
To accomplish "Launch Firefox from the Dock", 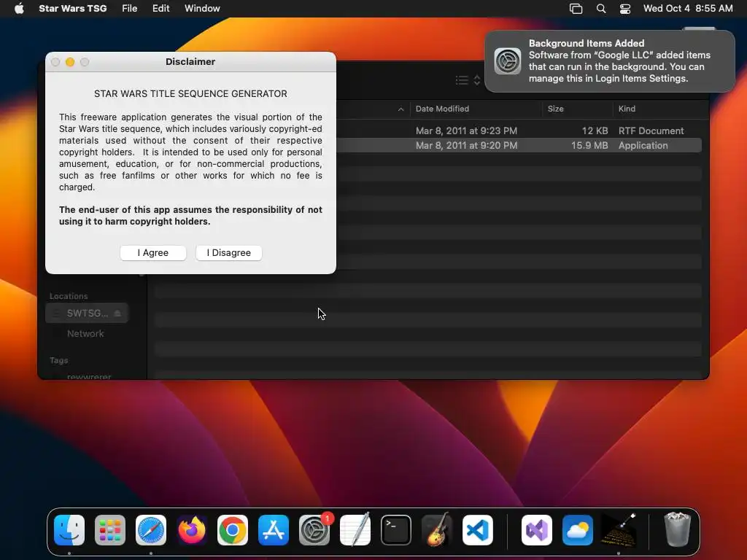I will (192, 530).
